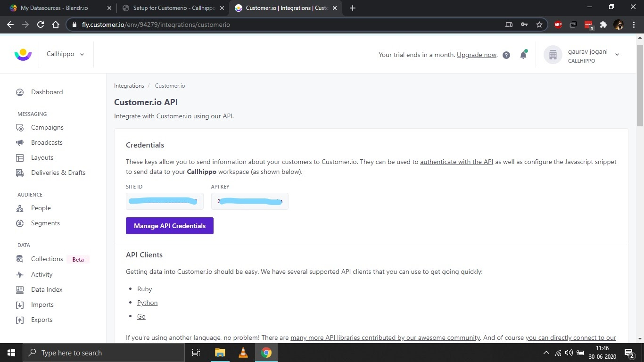The image size is (644, 362).
Task: Click the taskbar volume icon
Action: 569,353
